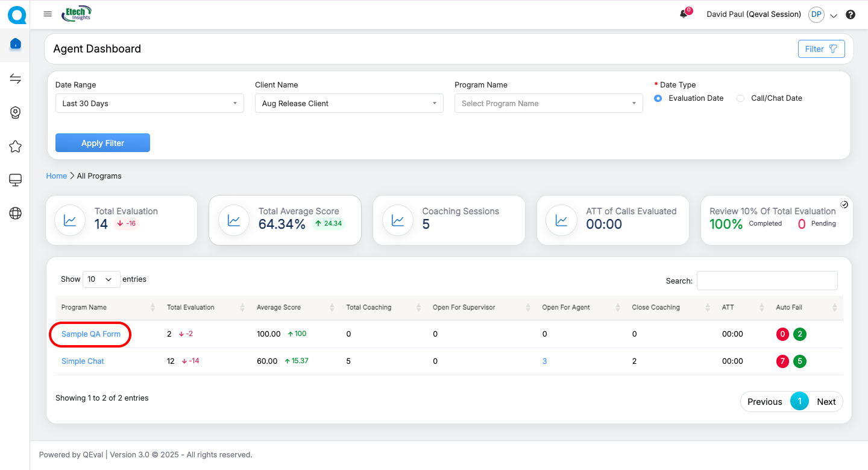
Task: Click the home icon in the sidebar
Action: point(16,44)
